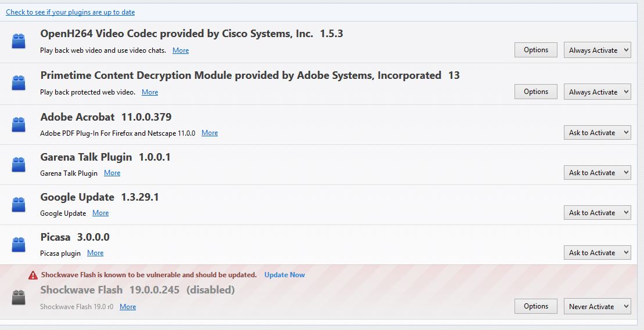644x330 pixels.
Task: Open Options for Primetime Content Decryption Module
Action: click(x=536, y=92)
